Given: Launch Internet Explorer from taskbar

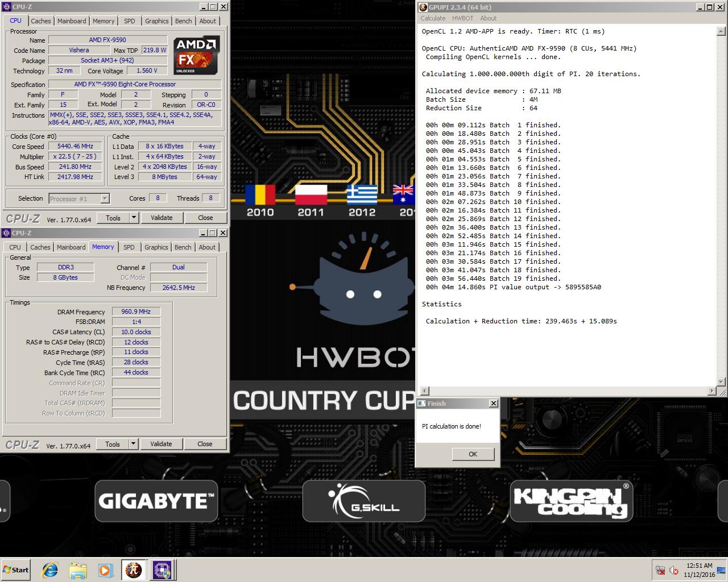Looking at the screenshot, I should tap(50, 570).
